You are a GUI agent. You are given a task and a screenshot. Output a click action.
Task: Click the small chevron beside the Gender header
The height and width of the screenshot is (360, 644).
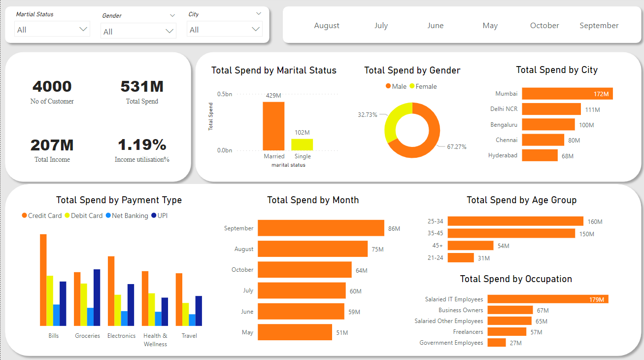click(172, 16)
